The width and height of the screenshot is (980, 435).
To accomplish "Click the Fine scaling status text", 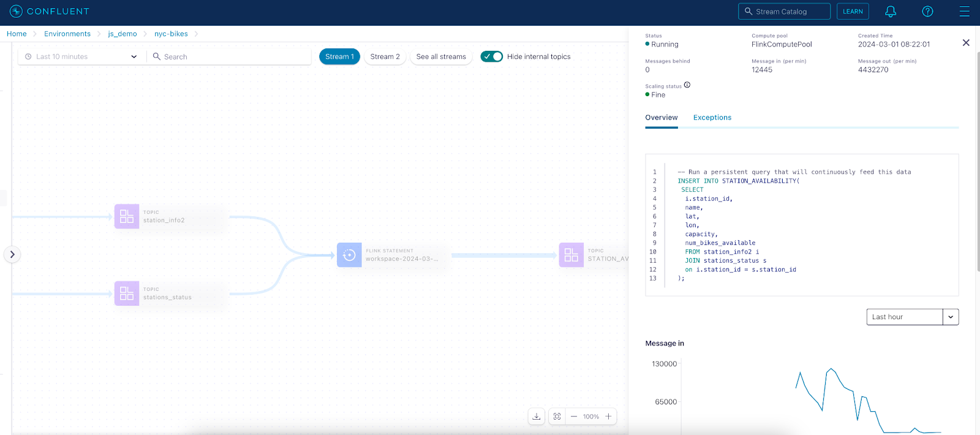I will (x=658, y=95).
